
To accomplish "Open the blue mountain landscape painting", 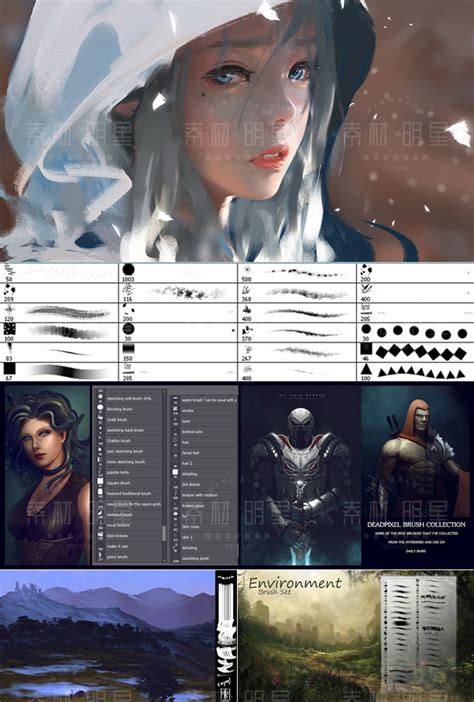I will point(107,636).
